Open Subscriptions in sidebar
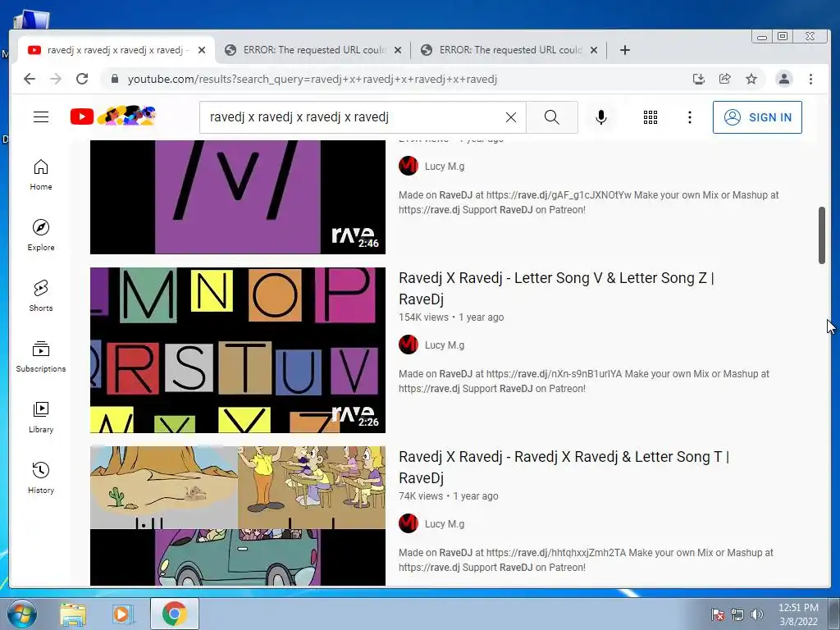 coord(41,357)
